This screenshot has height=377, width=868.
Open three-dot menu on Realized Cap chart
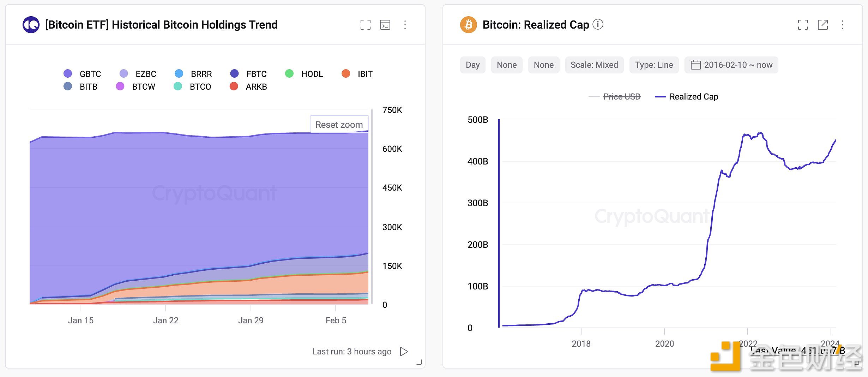[842, 25]
